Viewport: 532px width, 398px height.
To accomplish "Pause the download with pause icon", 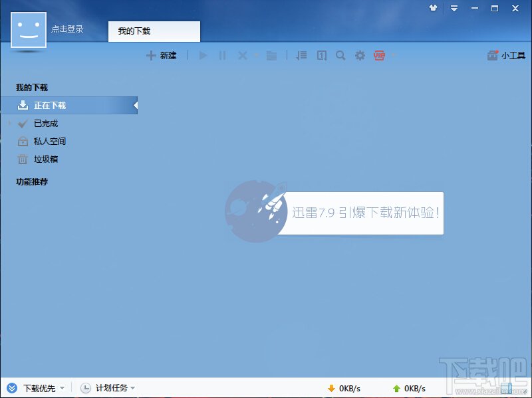I will coord(222,55).
